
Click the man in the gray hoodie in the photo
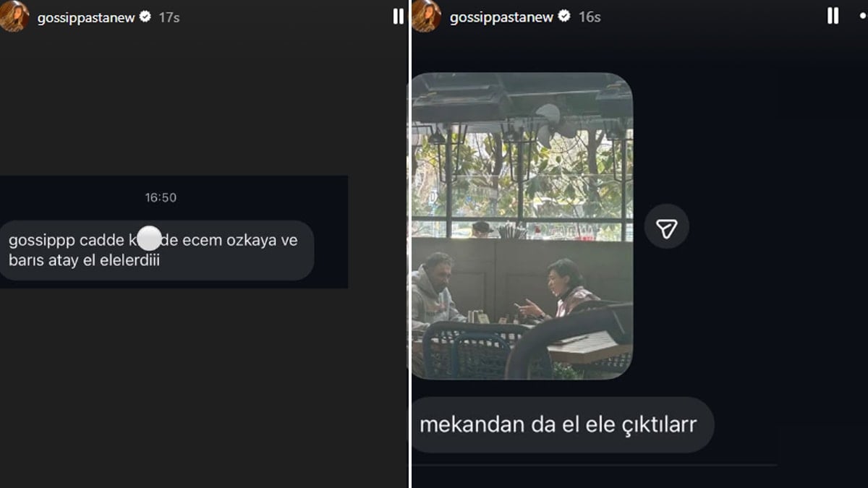coord(435,290)
